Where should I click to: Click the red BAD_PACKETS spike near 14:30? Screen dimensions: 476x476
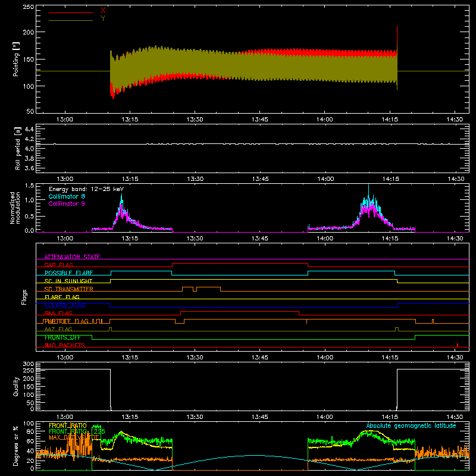458,345
